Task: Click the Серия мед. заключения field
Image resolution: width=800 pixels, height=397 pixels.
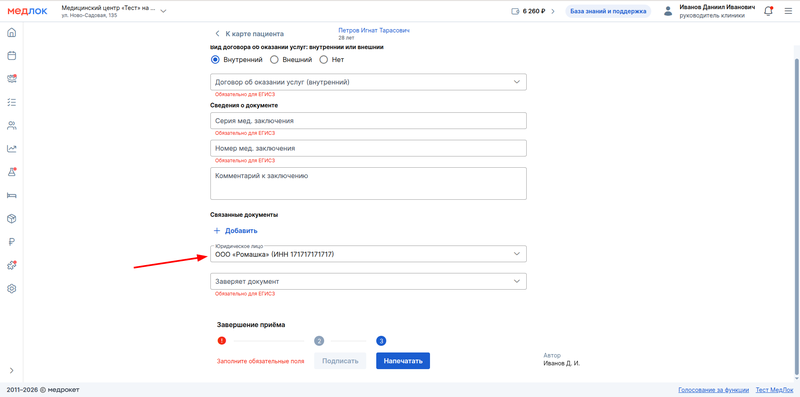Action: [368, 120]
